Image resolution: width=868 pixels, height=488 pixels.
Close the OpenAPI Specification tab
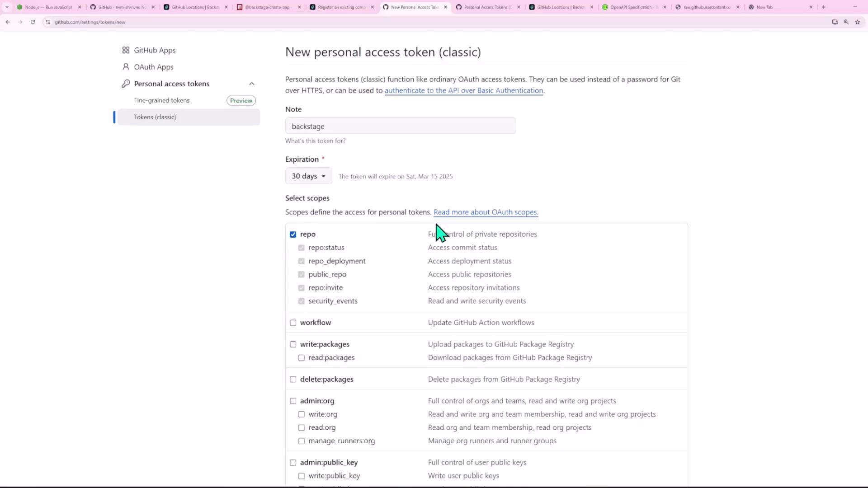[665, 7]
